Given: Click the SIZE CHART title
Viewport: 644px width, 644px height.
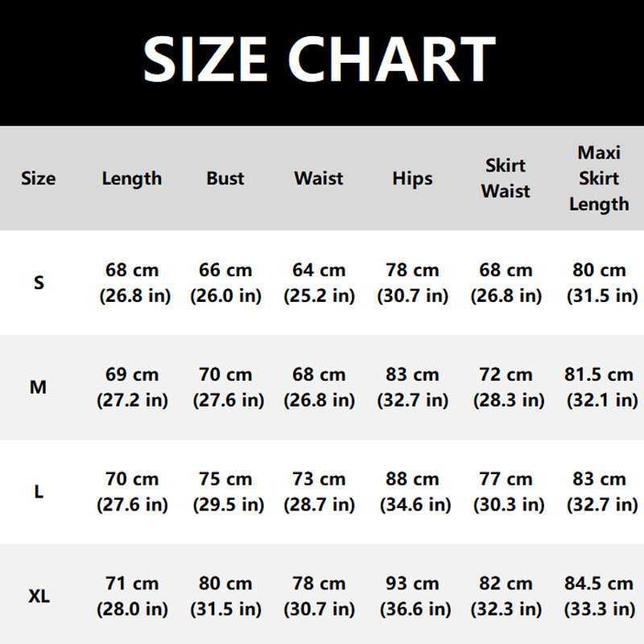Looking at the screenshot, I should (x=319, y=59).
